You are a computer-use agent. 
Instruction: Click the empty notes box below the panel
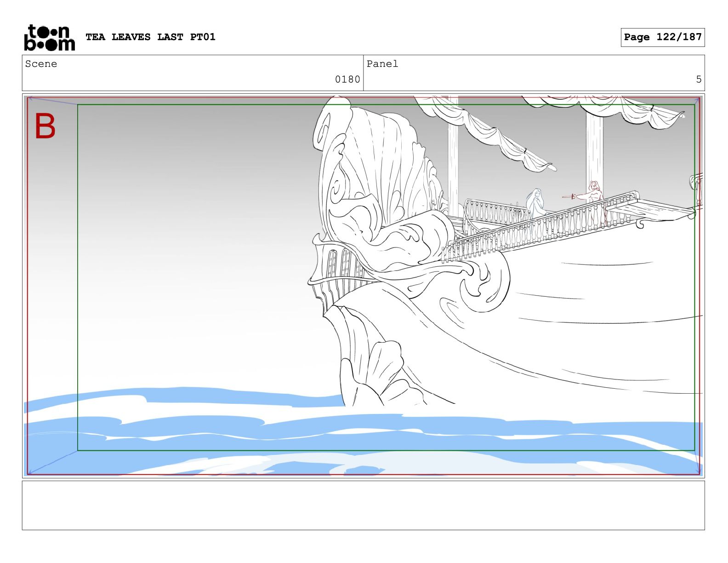[x=363, y=506]
